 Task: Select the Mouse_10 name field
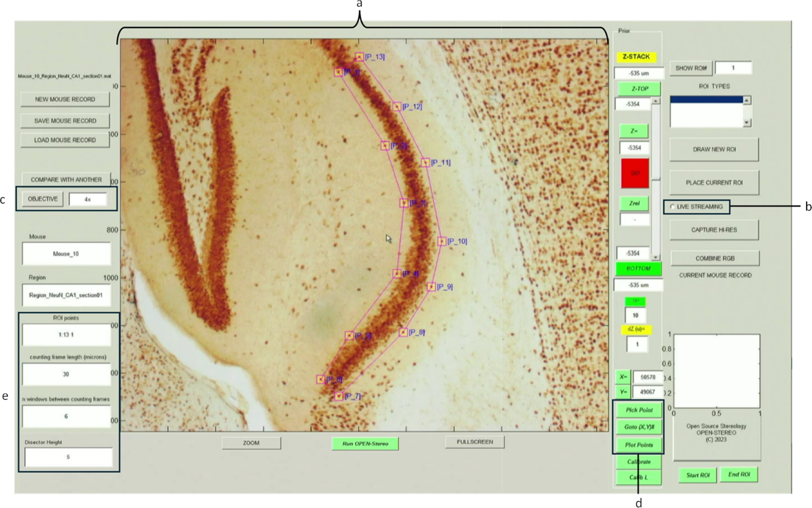(66, 254)
